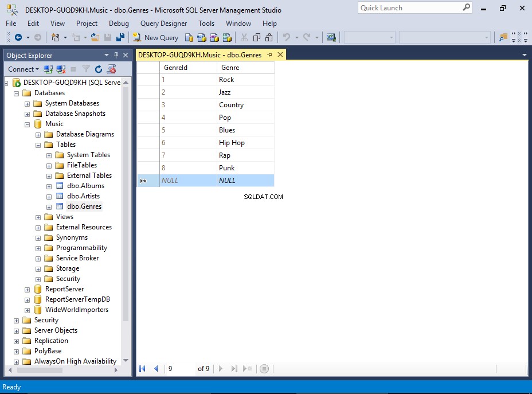Click Object Explorer horizontal scrollbar thumb
The image size is (532, 394).
coord(40,370)
